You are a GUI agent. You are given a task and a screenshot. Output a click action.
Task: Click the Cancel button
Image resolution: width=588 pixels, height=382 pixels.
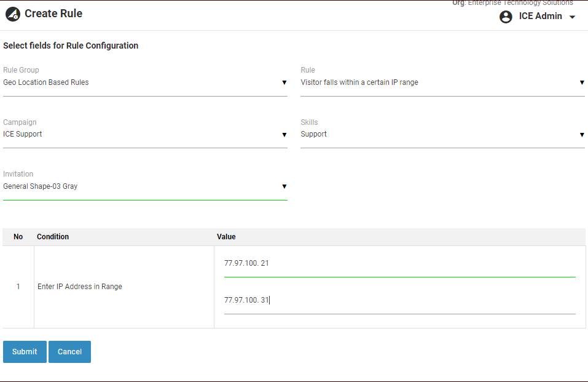tap(69, 352)
